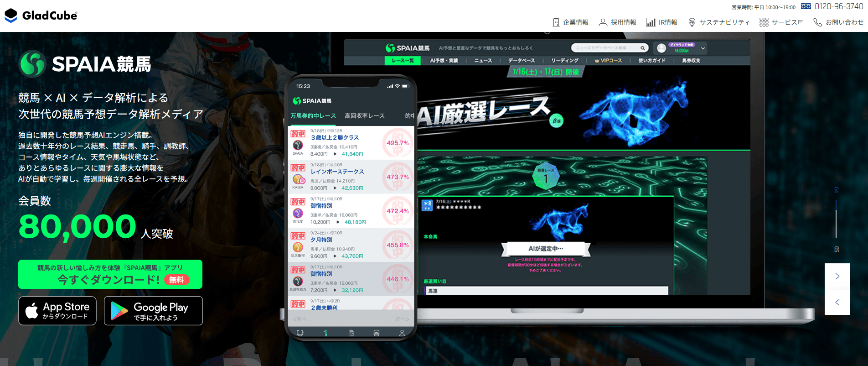The width and height of the screenshot is (868, 366).
Task: Click the profile icon in phone bottom bar
Action: click(402, 333)
